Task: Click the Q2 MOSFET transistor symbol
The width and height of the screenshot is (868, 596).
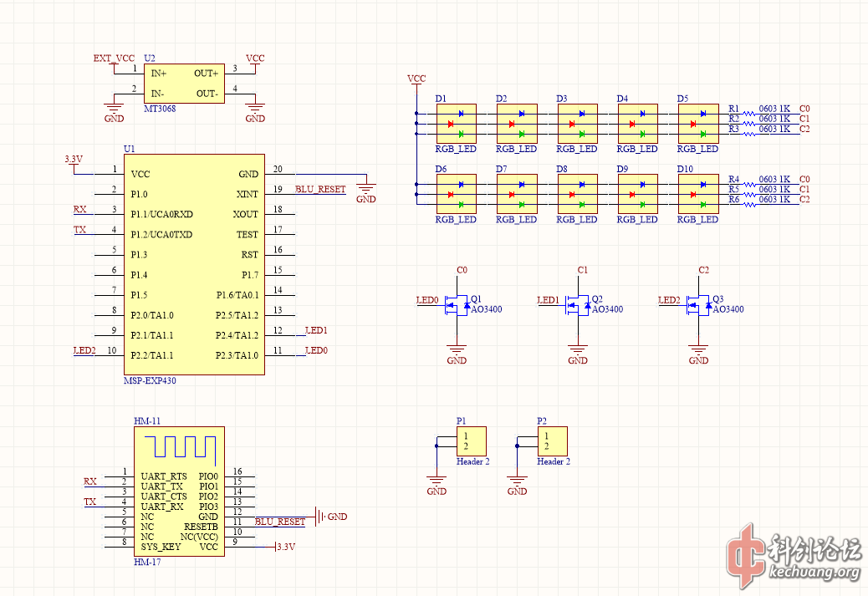Action: (x=578, y=305)
